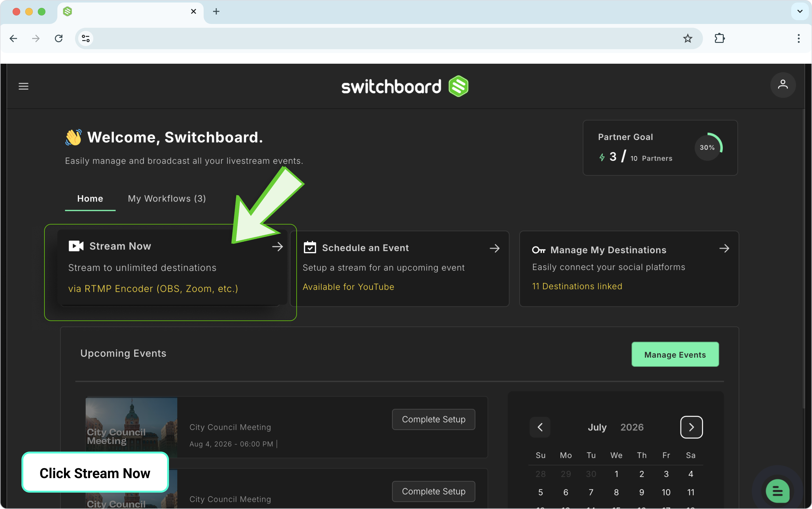
Task: Select July 8 in the calendar
Action: point(616,492)
